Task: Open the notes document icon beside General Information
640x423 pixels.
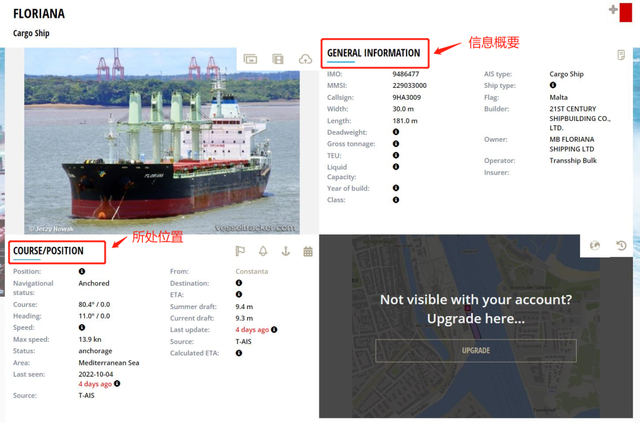Action: point(621,55)
